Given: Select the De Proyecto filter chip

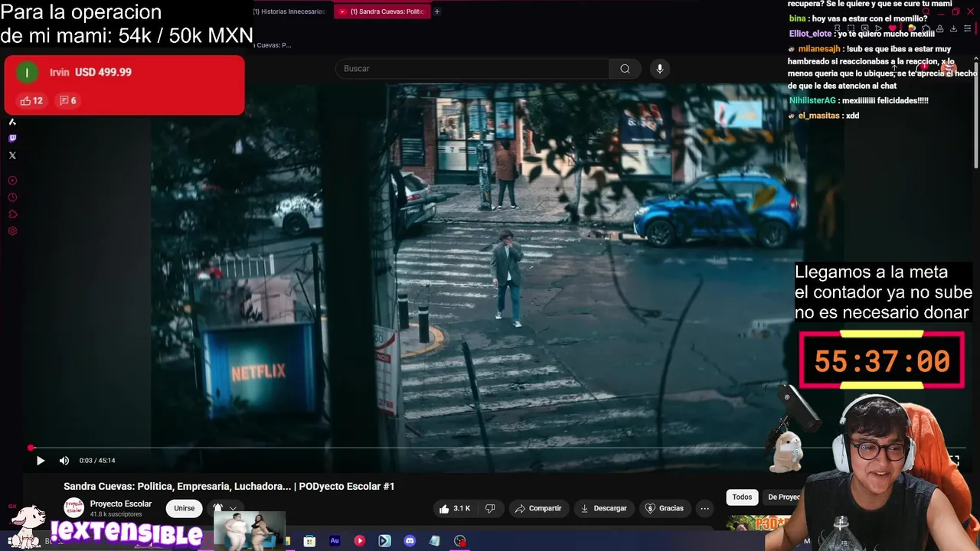Looking at the screenshot, I should (x=783, y=497).
